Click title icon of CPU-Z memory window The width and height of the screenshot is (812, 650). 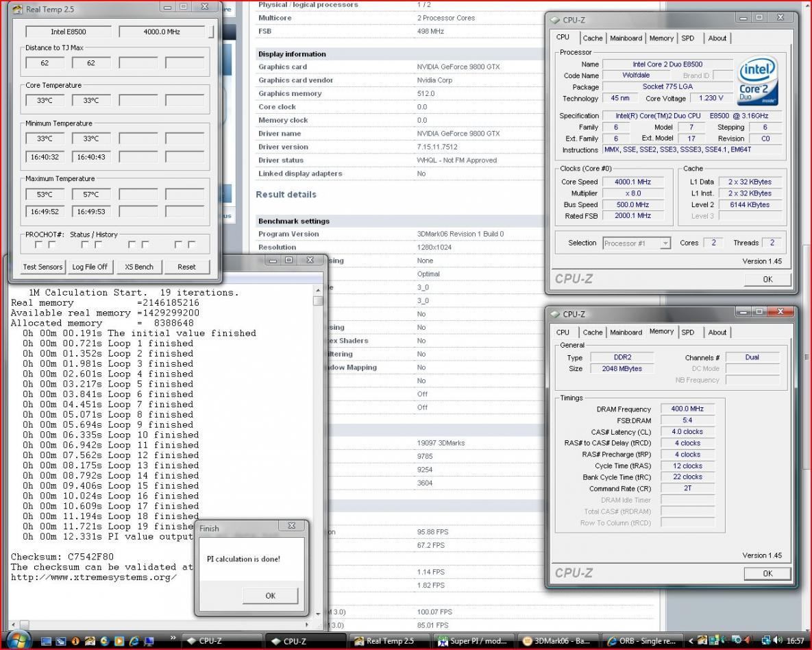pos(555,314)
